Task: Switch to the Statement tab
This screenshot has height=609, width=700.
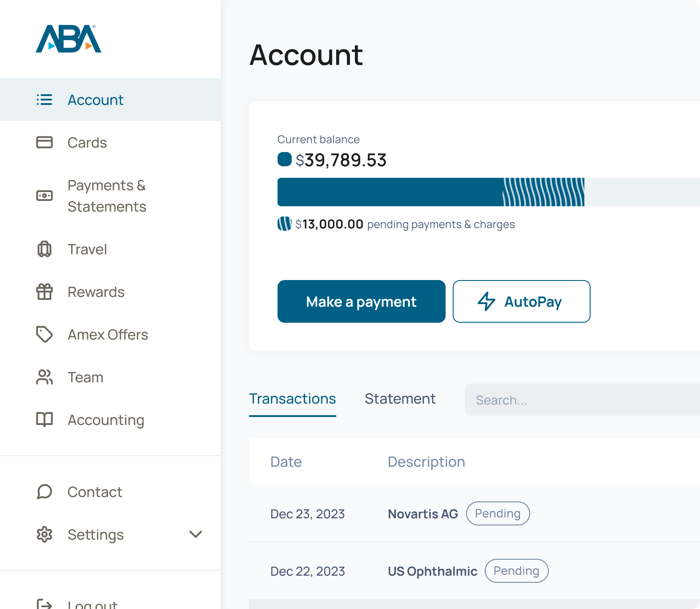Action: (400, 399)
